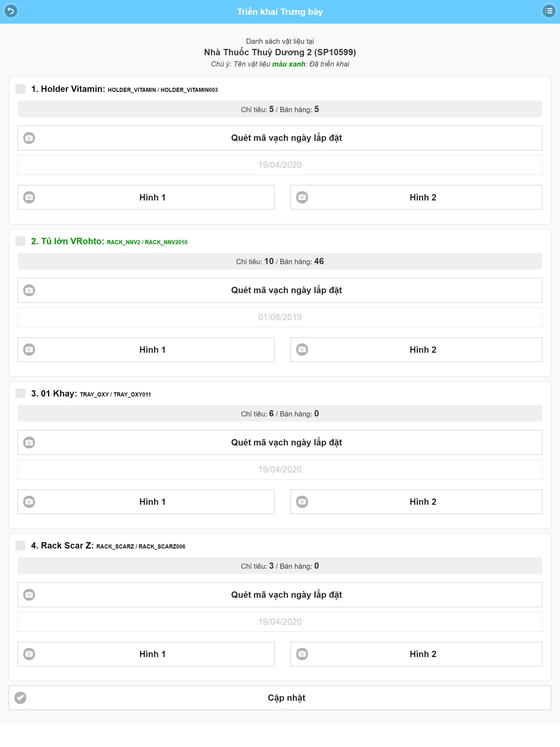Check the Holder Vitamin checkbox
560x747 pixels.
(x=20, y=89)
